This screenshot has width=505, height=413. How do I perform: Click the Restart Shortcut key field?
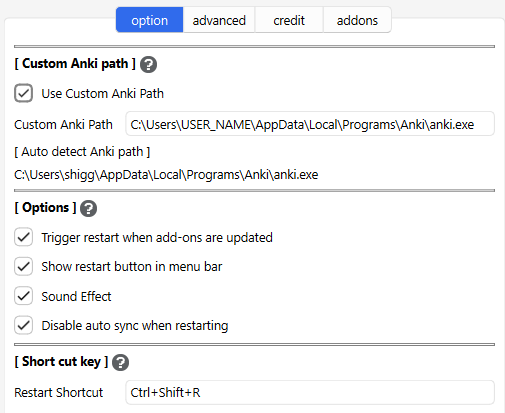click(310, 392)
